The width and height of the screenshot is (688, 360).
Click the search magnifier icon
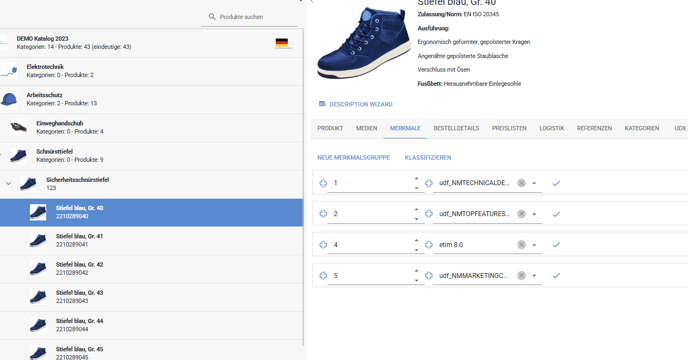point(212,17)
